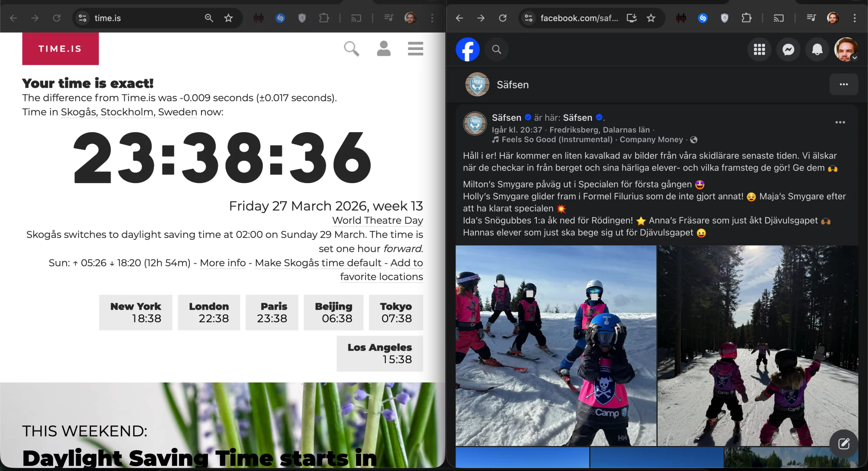Go back in the Facebook browser window

459,18
